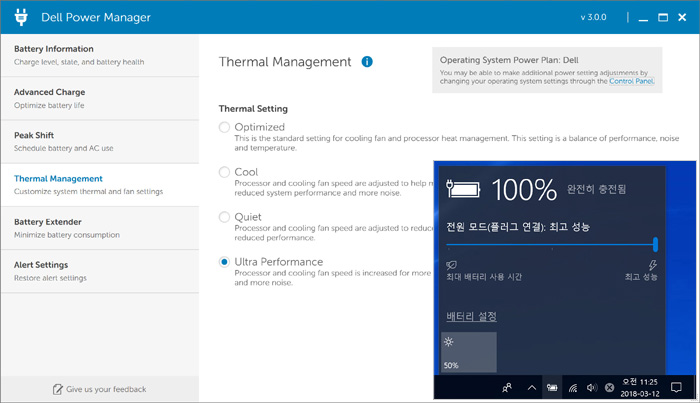Click 최고 성능 label under slider
700x403 pixels.
(x=641, y=277)
